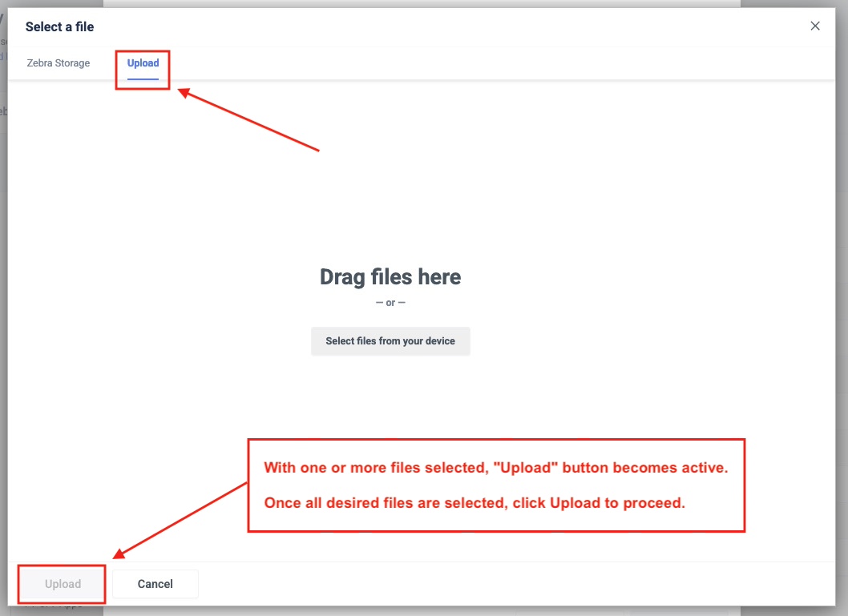The image size is (848, 616).
Task: Click the empty tab bar right of Upload
Action: coord(481,63)
